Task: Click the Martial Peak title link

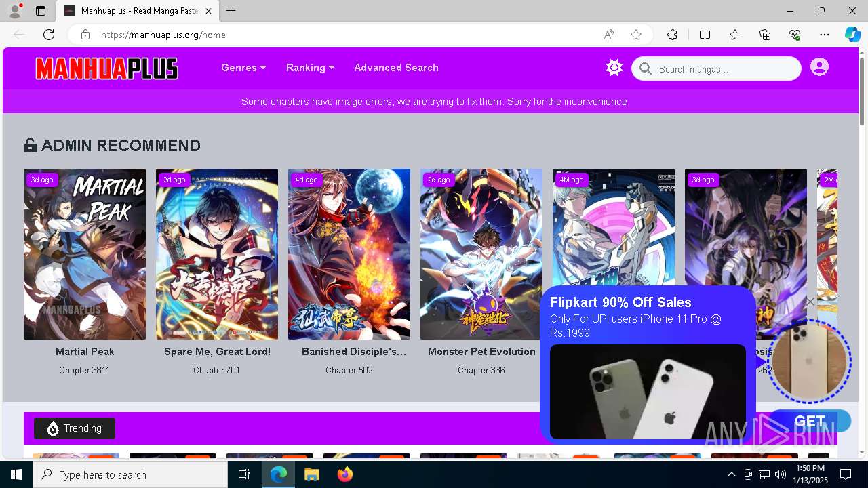Action: 85,352
